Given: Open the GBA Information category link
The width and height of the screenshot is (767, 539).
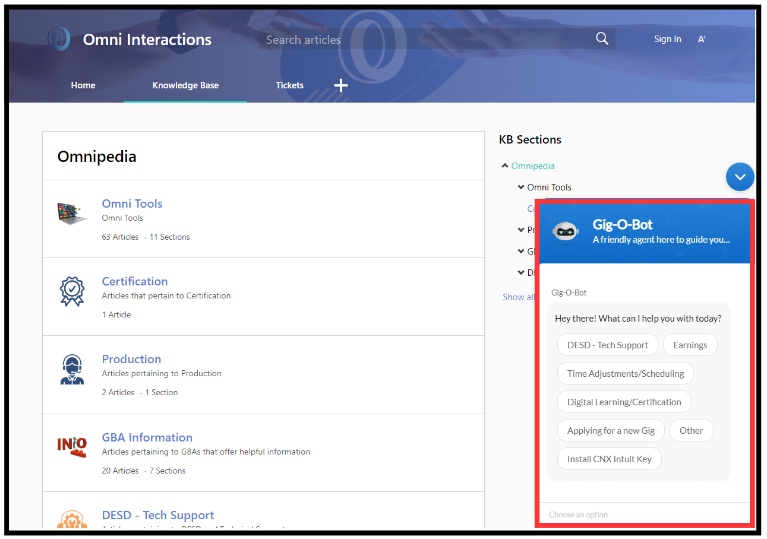Looking at the screenshot, I should [x=147, y=437].
